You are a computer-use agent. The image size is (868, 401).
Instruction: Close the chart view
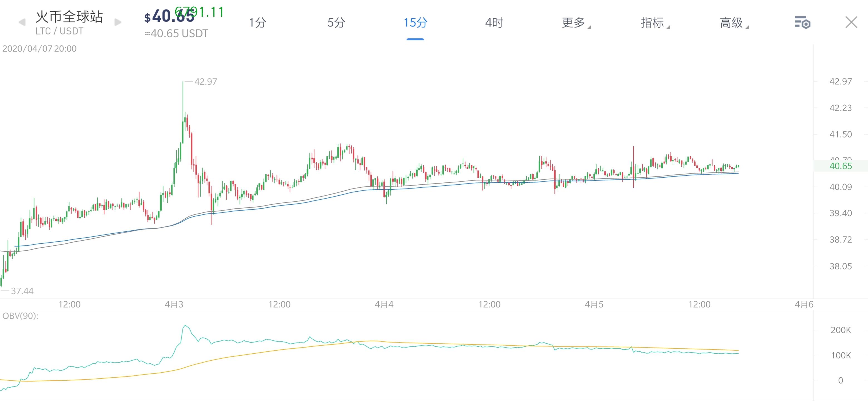[851, 22]
